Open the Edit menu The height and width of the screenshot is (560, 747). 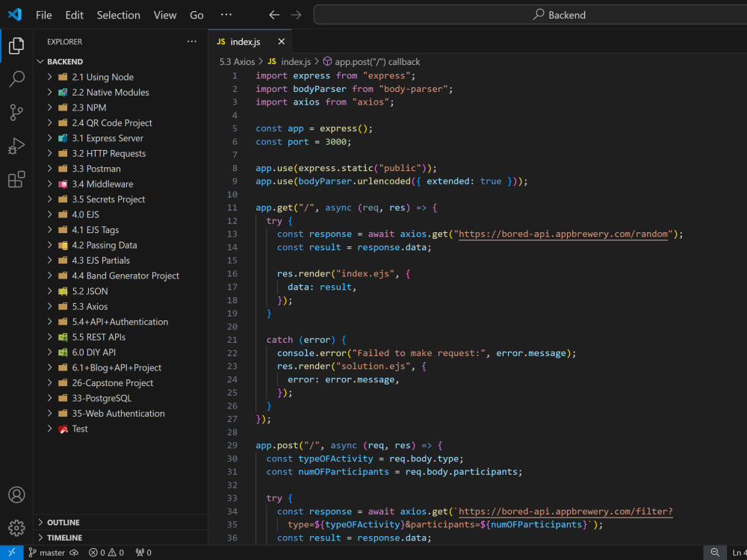(x=74, y=15)
